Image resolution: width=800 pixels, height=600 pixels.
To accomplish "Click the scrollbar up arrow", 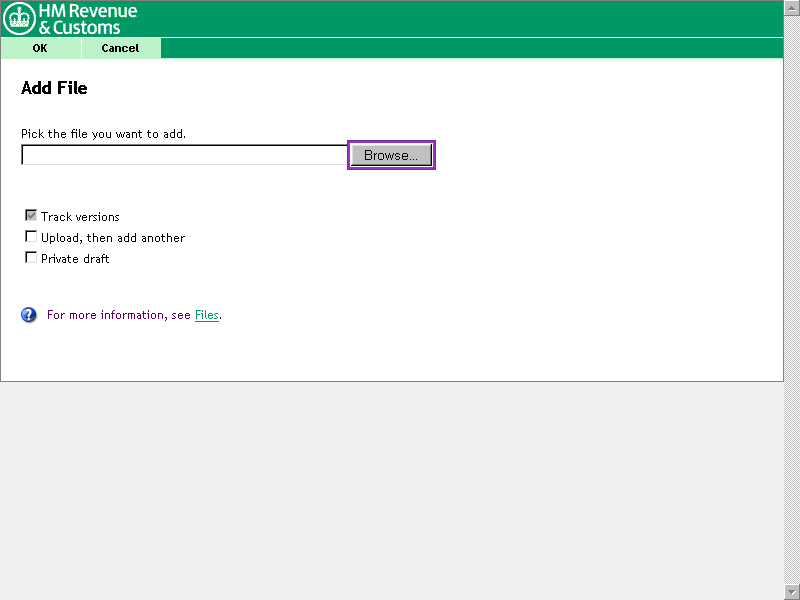I will [792, 7].
